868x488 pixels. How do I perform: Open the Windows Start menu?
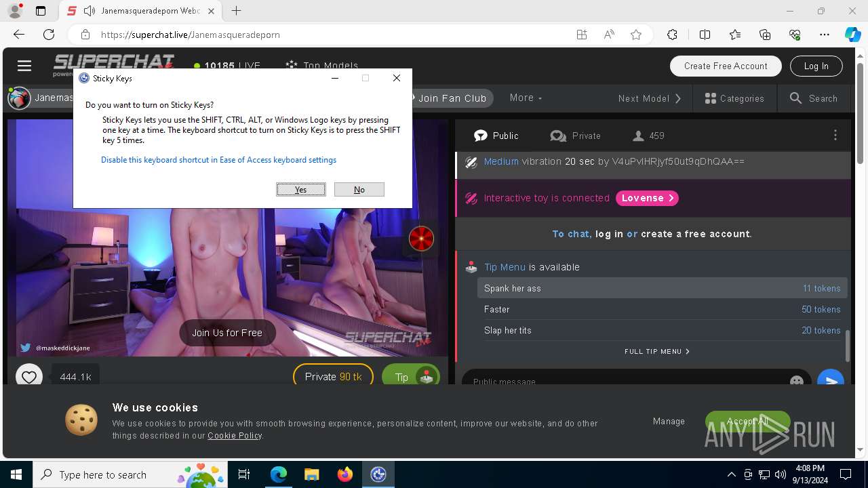pos(16,474)
